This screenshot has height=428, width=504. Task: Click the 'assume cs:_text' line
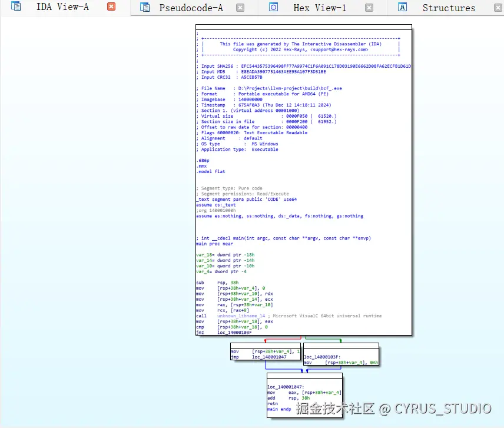click(x=216, y=205)
